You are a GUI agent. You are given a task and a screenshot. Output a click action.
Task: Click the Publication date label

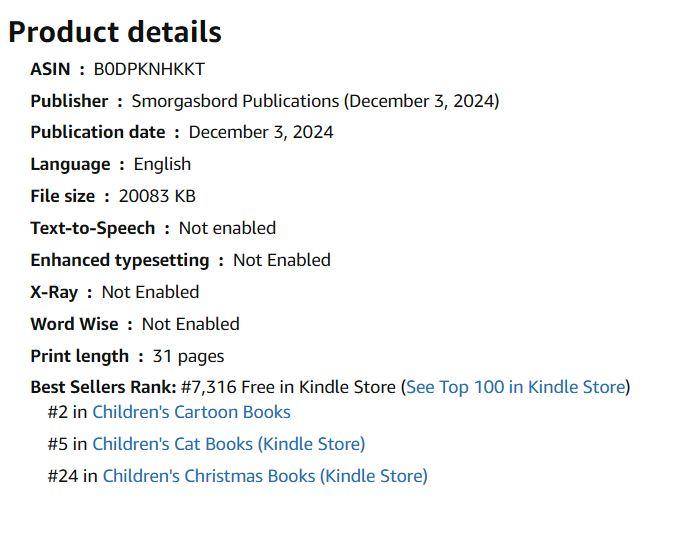pos(97,133)
